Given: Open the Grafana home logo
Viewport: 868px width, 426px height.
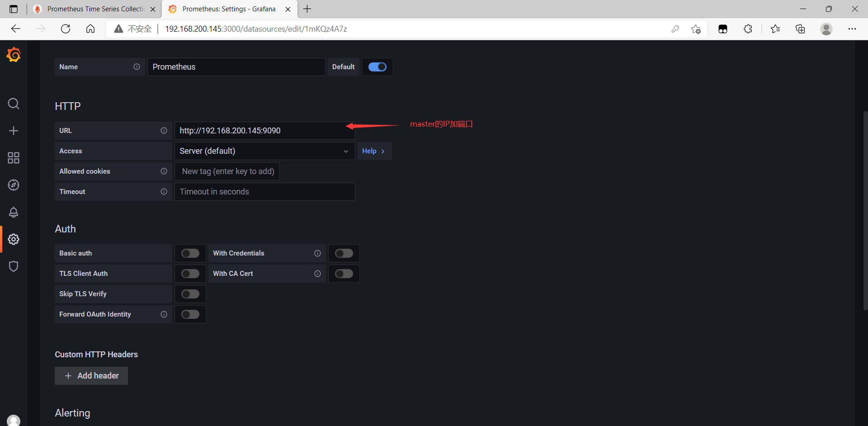Looking at the screenshot, I should click(14, 55).
